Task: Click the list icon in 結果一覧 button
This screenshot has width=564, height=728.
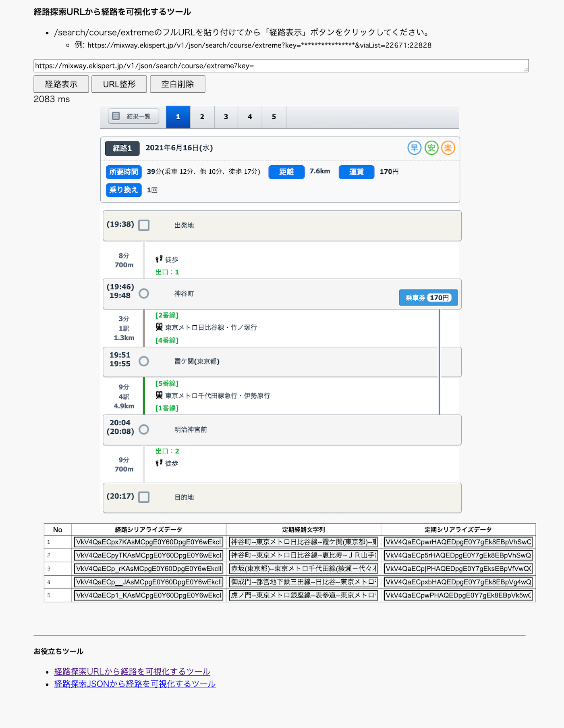Action: pos(116,116)
